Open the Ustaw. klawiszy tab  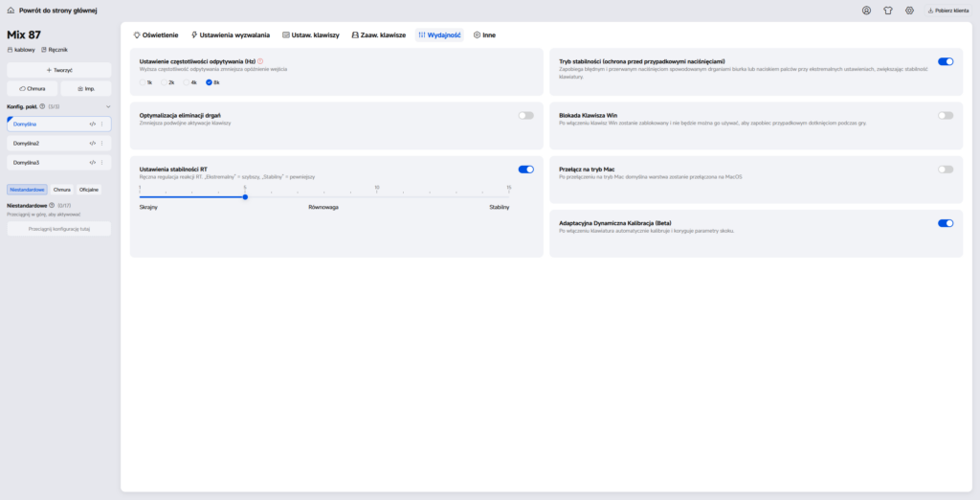pos(311,35)
